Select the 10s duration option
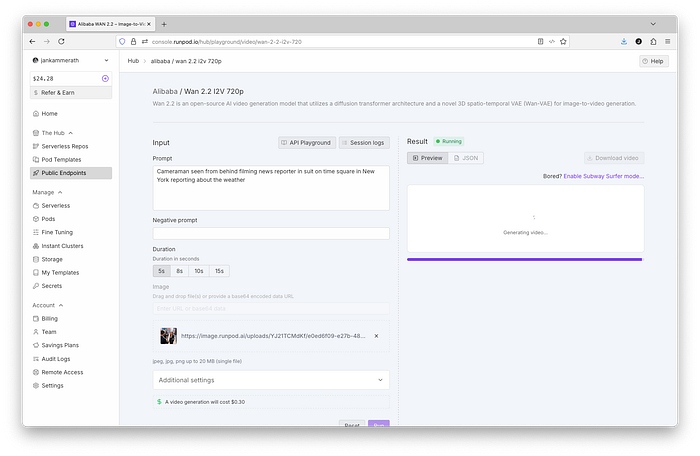 point(199,271)
